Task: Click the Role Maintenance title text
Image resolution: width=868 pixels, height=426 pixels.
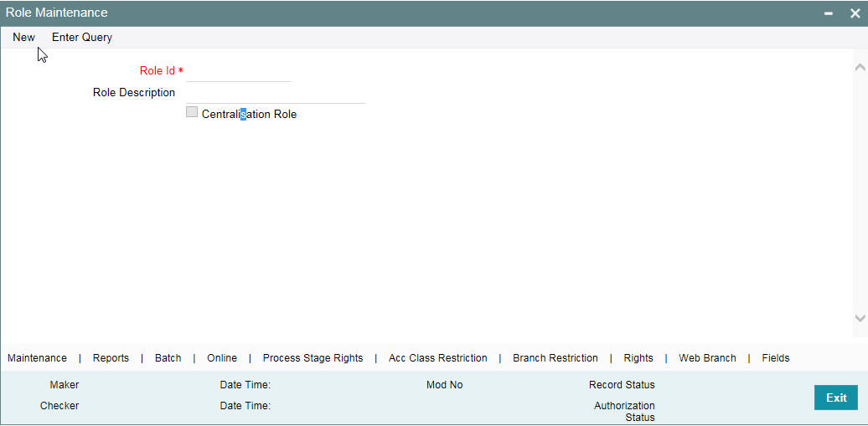Action: [56, 13]
